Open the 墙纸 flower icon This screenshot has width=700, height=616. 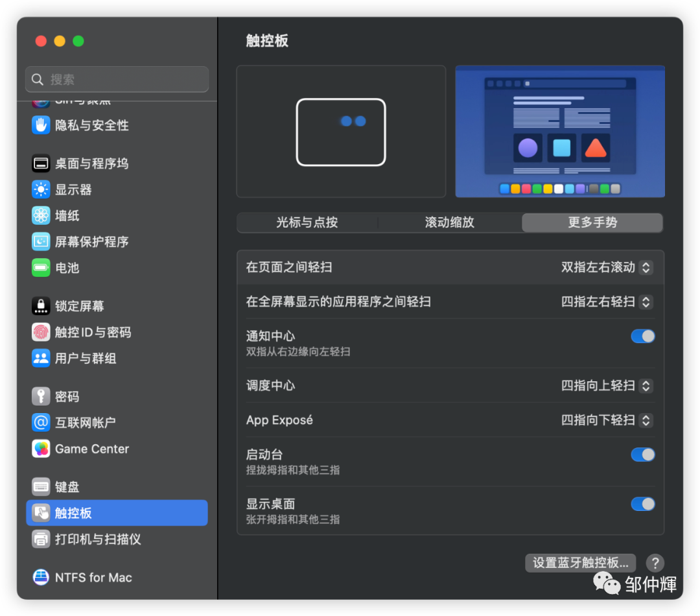41,216
